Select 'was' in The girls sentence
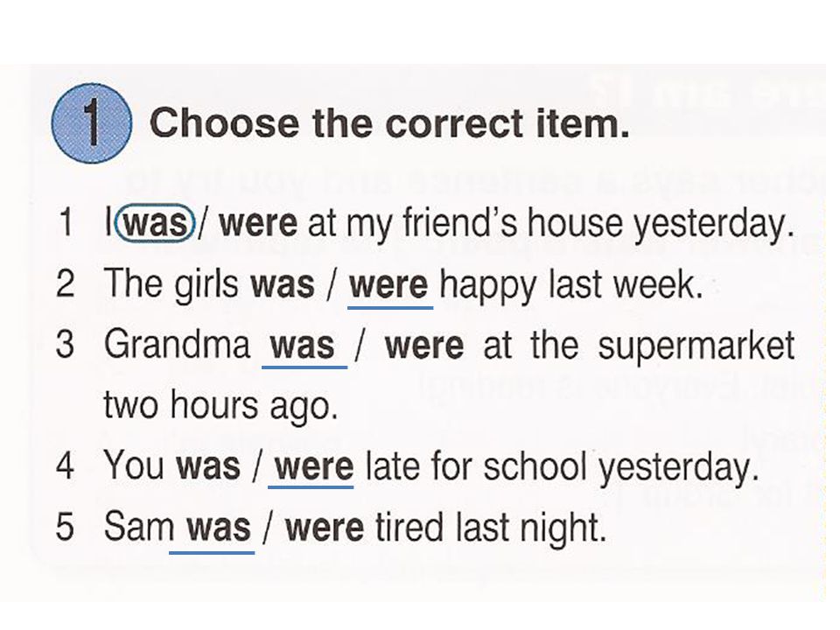Screen dimensions: 840x630 point(283,283)
